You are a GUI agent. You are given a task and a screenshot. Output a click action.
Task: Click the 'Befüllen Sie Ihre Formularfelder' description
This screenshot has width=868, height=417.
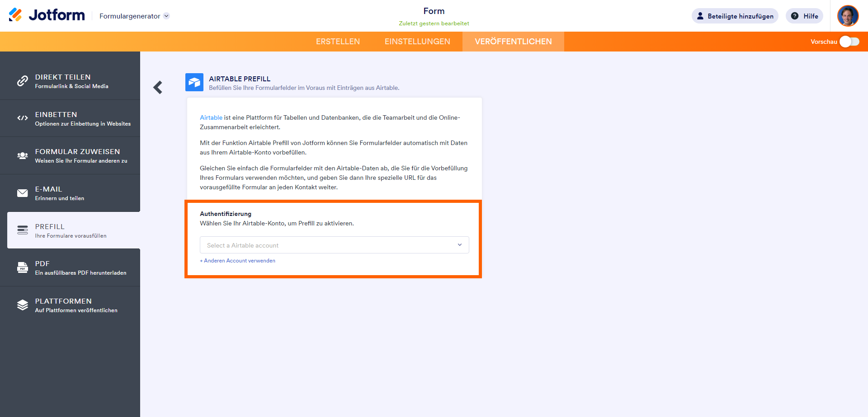(x=304, y=88)
